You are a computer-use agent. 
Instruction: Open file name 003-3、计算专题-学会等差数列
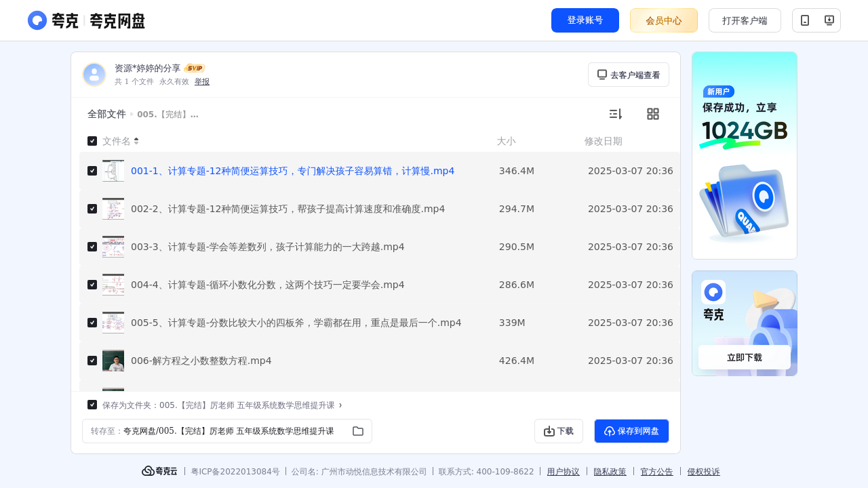point(268,247)
